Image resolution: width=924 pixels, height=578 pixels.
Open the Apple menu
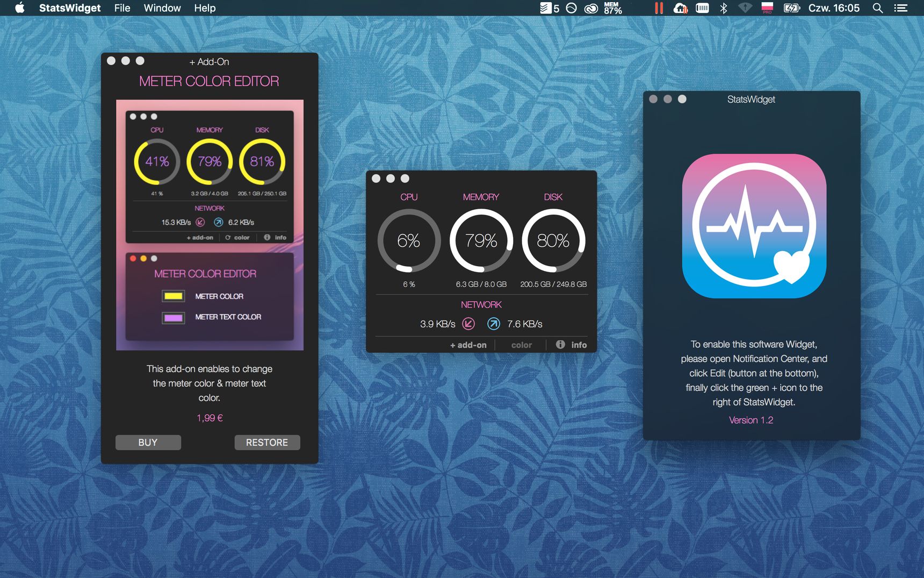click(20, 8)
